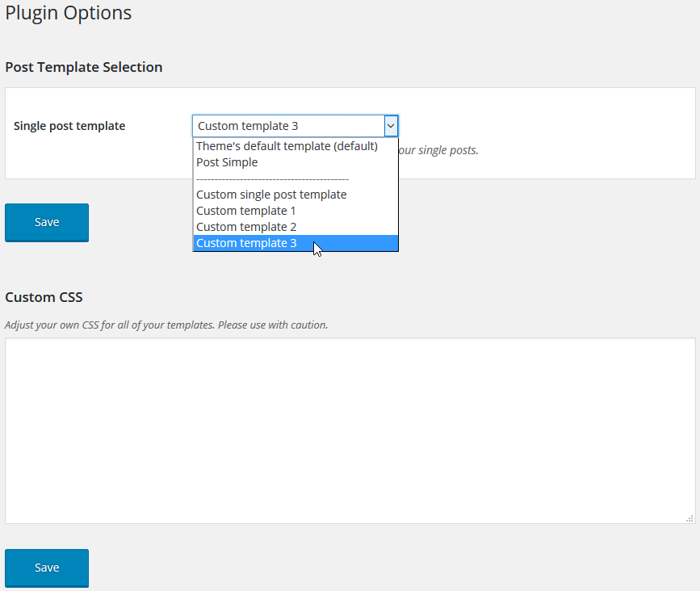The height and width of the screenshot is (591, 700).
Task: Select "Custom single post template" option
Action: (271, 195)
